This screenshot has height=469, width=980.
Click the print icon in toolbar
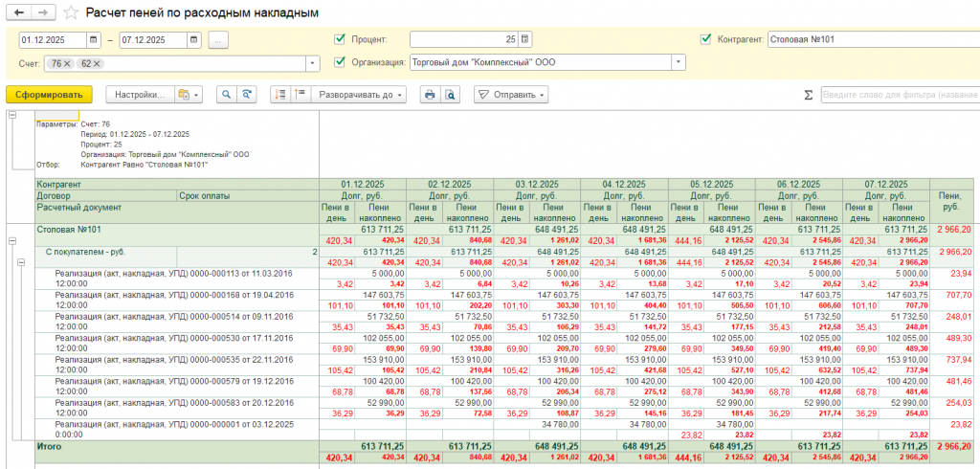point(430,95)
